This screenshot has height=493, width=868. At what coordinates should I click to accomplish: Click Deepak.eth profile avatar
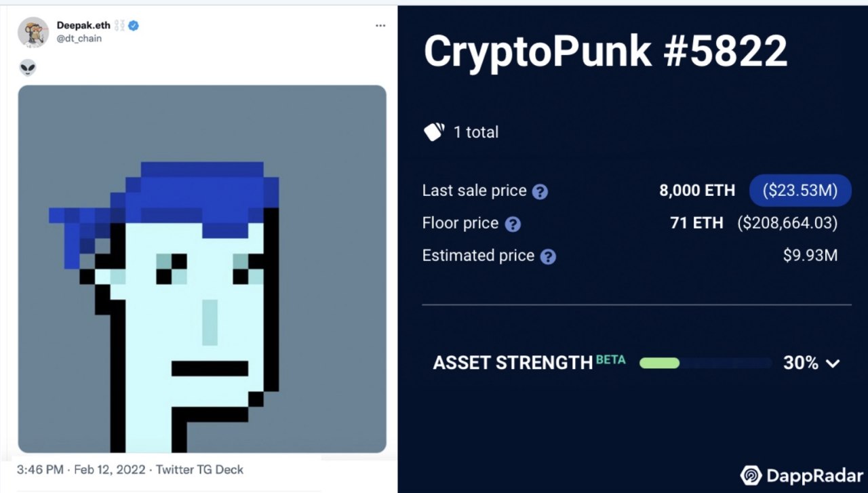[33, 32]
